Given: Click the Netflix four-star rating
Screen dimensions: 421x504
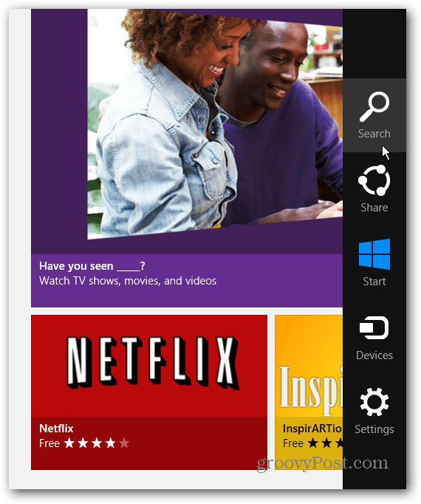Looking at the screenshot, I should tap(97, 443).
